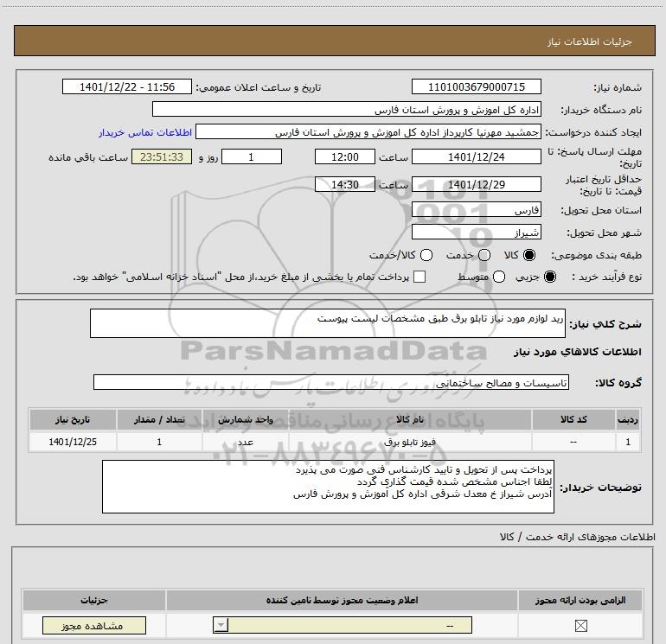The image size is (666, 644).
Task: Click the اطلاعات کالاهای مورد نیاز heading
Action: pos(577,352)
